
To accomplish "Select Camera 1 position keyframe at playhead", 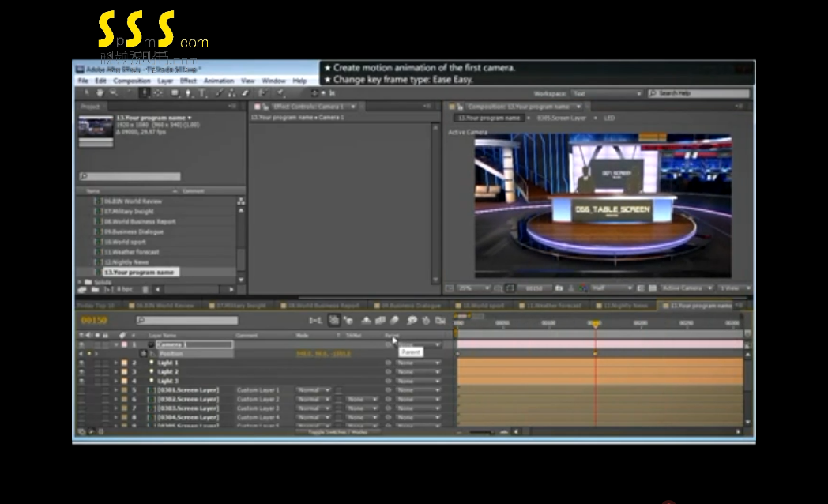I will 595,354.
